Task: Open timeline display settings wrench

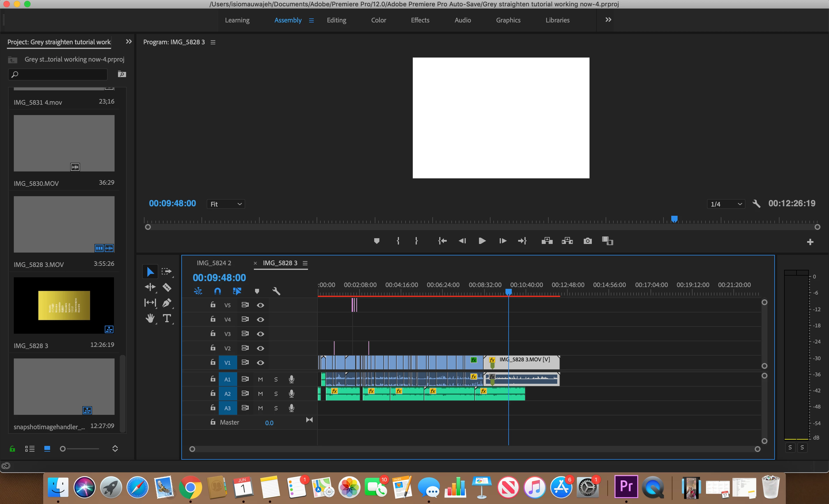Action: pyautogui.click(x=276, y=291)
